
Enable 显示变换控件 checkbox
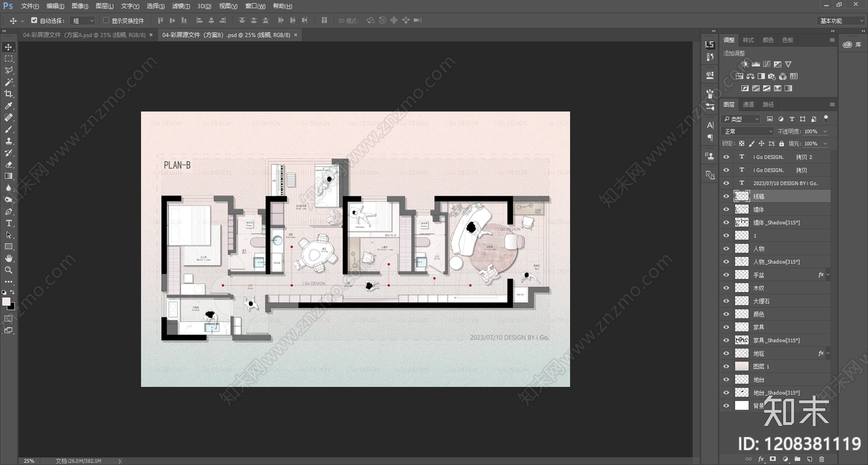(x=106, y=21)
